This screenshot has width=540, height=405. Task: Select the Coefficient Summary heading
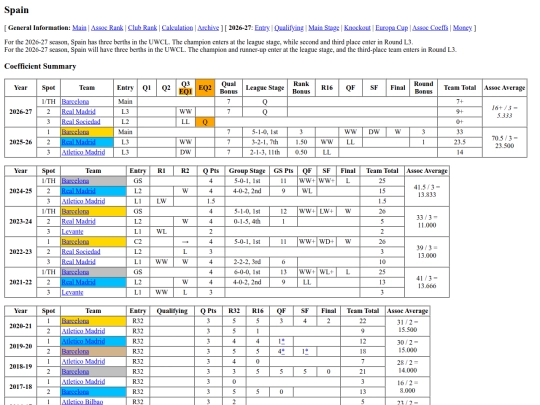tap(40, 66)
